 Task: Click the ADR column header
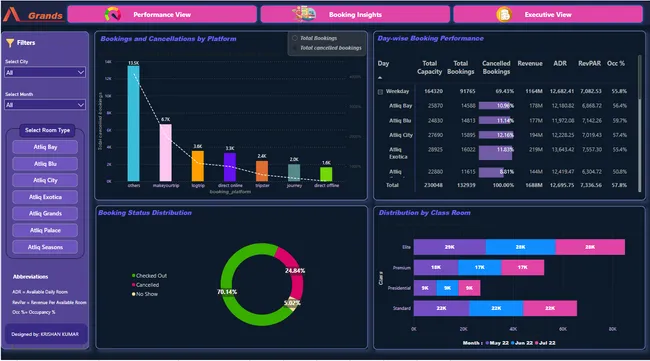pyautogui.click(x=560, y=63)
